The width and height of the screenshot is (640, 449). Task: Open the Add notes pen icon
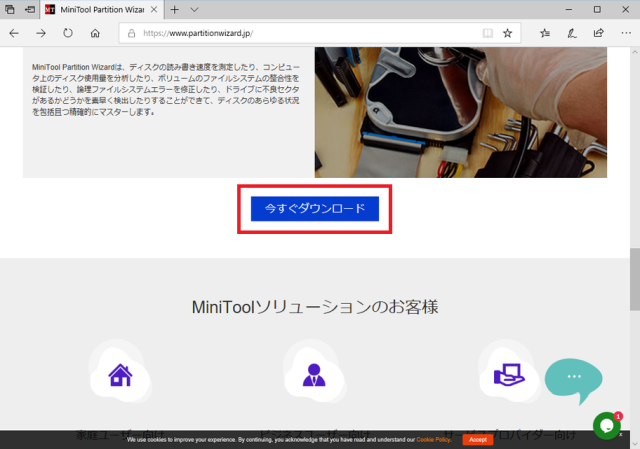[572, 33]
